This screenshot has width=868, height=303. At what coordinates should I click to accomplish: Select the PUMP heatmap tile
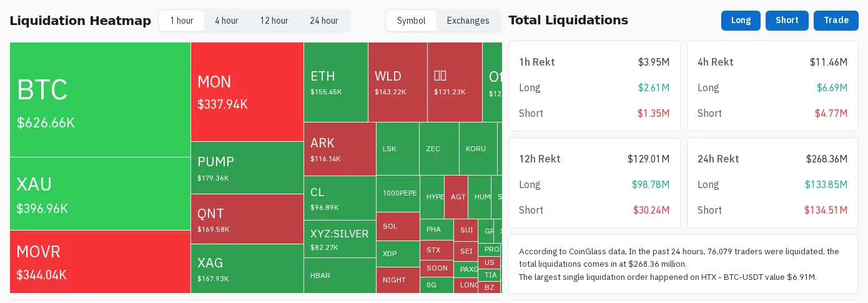247,168
